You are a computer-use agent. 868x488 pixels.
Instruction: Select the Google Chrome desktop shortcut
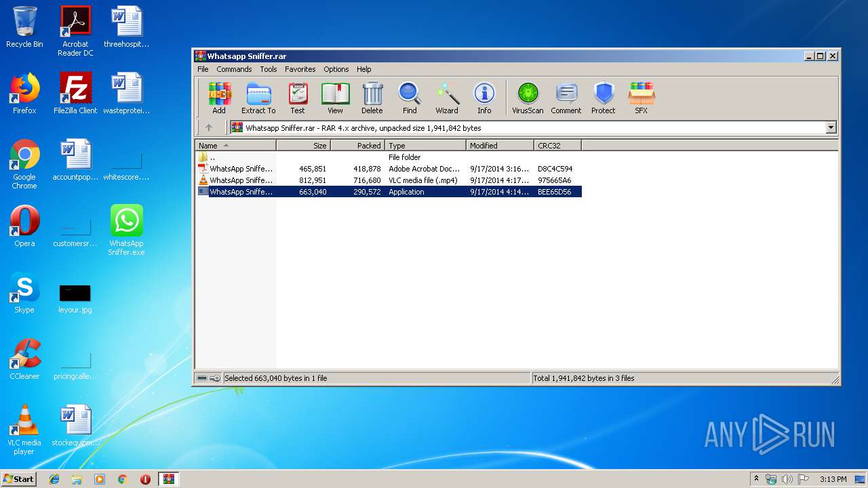[x=24, y=164]
